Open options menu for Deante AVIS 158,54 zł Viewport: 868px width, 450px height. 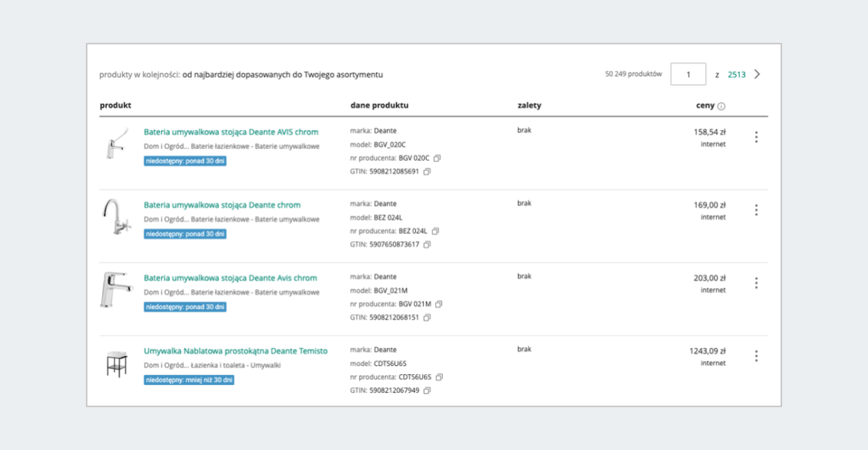click(756, 137)
